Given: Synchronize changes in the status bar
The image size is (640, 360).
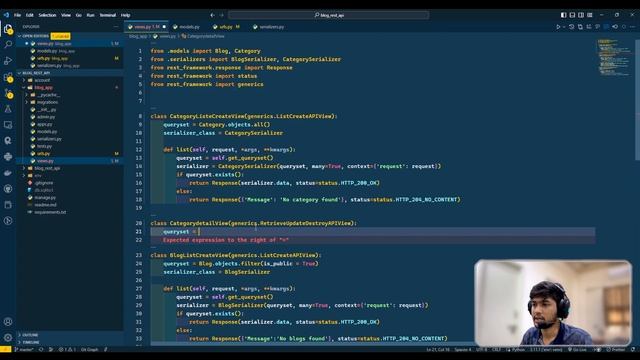Looking at the screenshot, I should tap(41, 349).
